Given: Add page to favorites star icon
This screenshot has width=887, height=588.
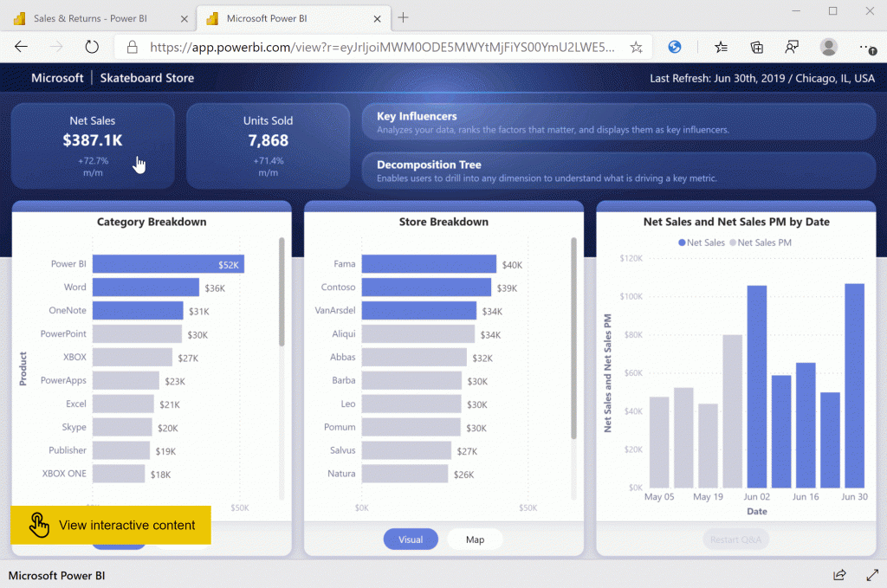Looking at the screenshot, I should 636,48.
